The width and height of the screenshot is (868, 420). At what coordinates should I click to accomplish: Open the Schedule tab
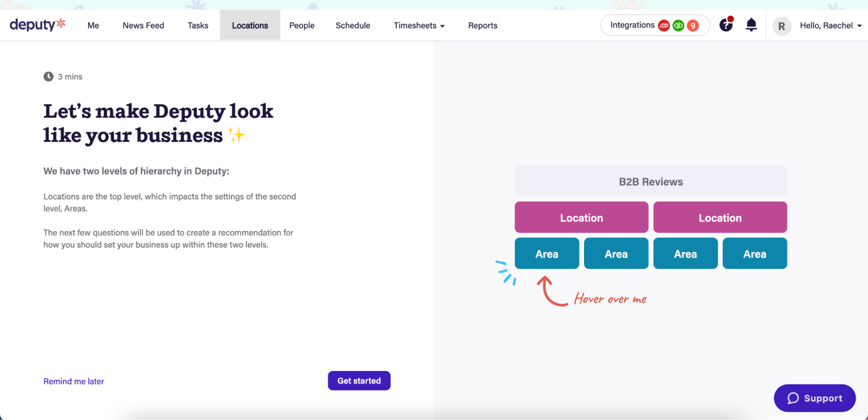(x=353, y=26)
